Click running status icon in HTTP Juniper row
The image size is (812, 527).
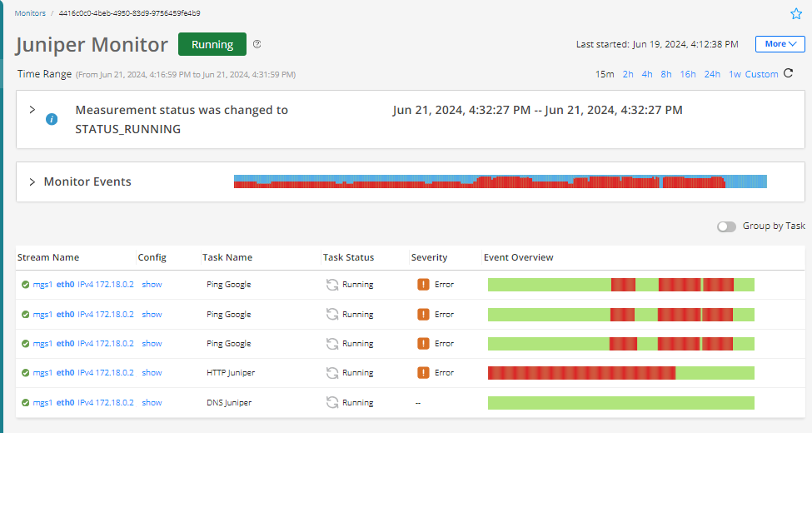331,373
